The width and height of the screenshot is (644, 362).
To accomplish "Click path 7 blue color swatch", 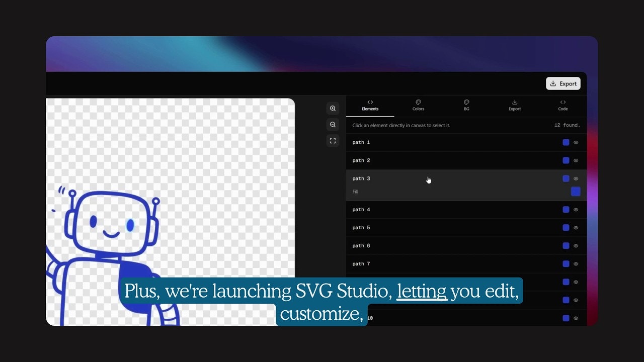I will 566,264.
